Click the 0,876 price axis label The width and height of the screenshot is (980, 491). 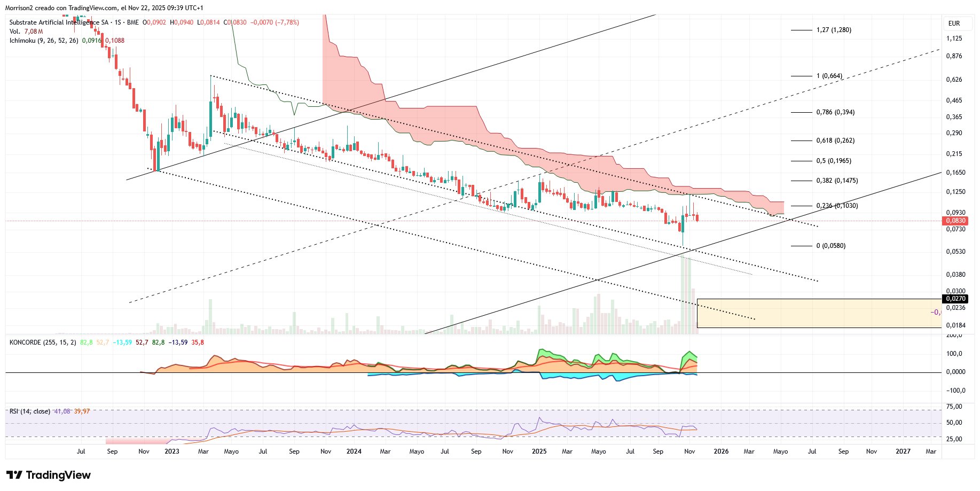tap(954, 56)
